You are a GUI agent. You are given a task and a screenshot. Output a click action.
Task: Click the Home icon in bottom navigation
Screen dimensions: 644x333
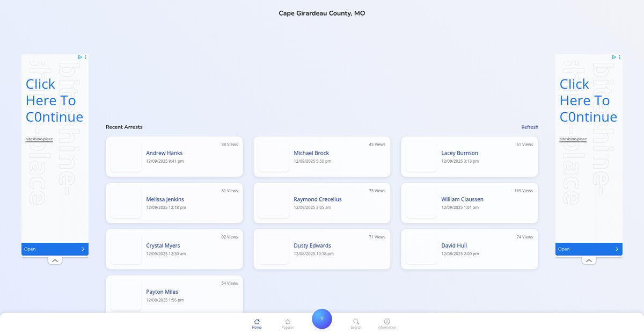(257, 321)
